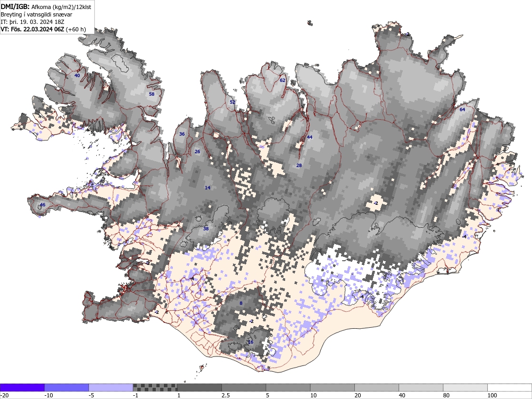
Task: Click the map value '36' on the map
Action: 182,134
